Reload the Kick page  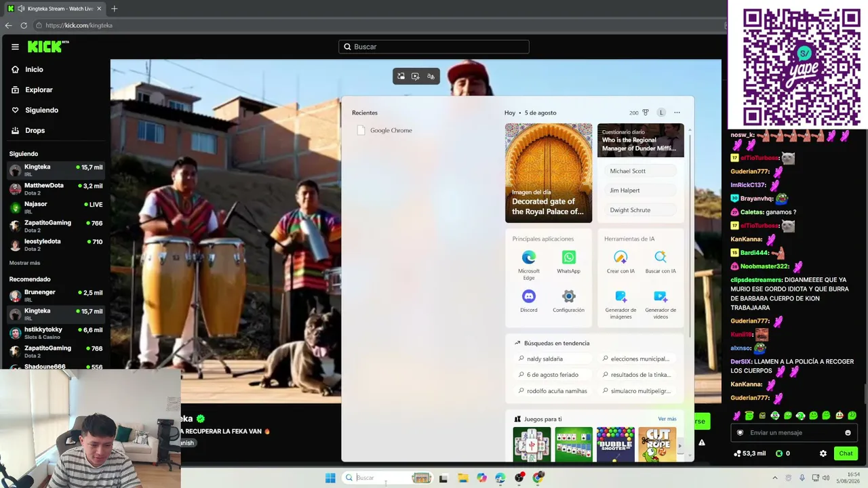coord(24,25)
